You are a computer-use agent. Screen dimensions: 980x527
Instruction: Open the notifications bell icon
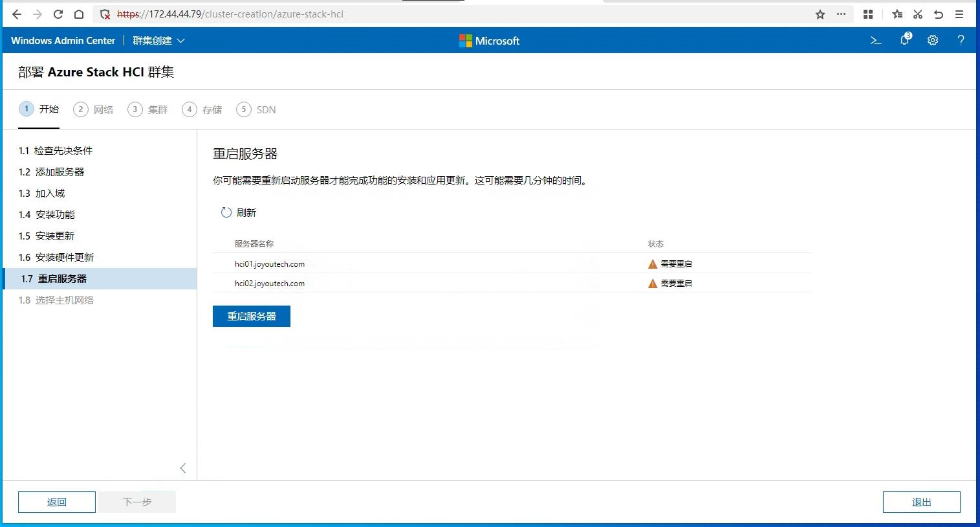[x=905, y=40]
